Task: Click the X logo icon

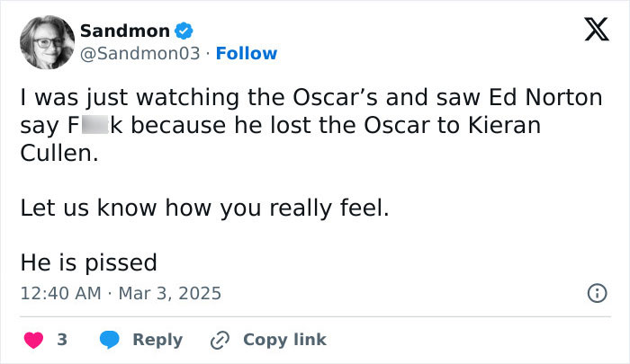Action: pyautogui.click(x=590, y=31)
